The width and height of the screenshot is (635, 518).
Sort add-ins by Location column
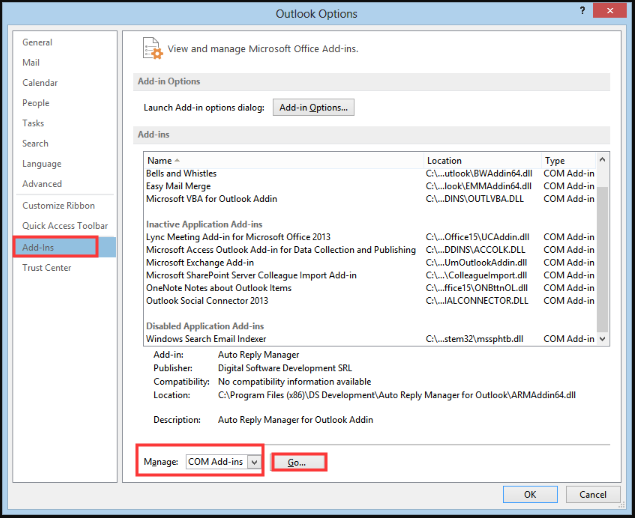(482, 161)
